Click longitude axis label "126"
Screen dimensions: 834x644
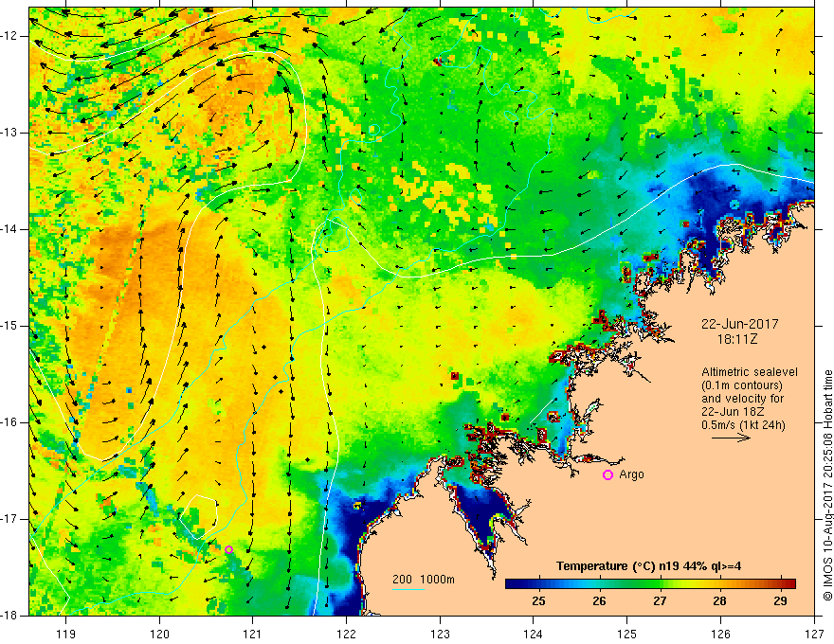point(720,634)
